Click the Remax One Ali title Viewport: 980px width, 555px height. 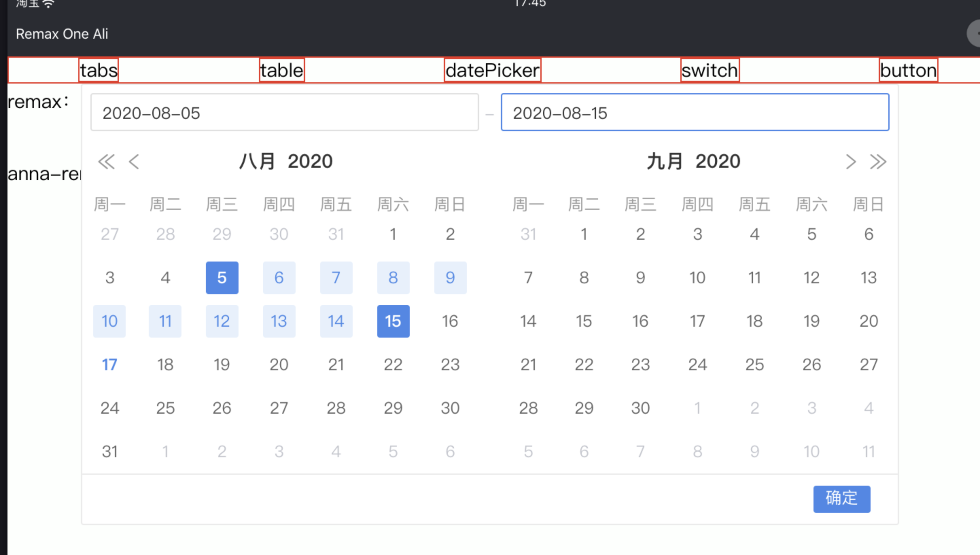(x=62, y=34)
